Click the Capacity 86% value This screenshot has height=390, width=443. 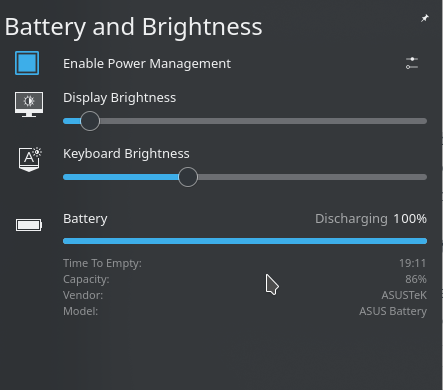(416, 279)
